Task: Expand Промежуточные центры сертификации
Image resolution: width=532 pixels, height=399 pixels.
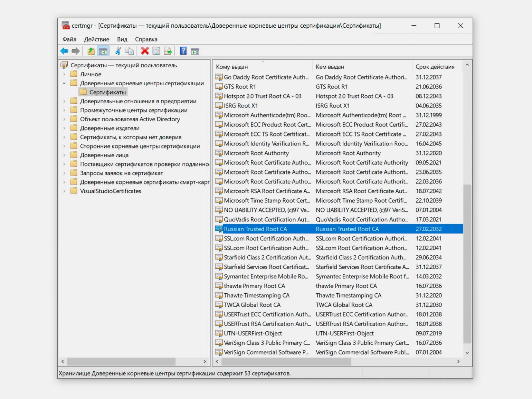Action: point(64,110)
